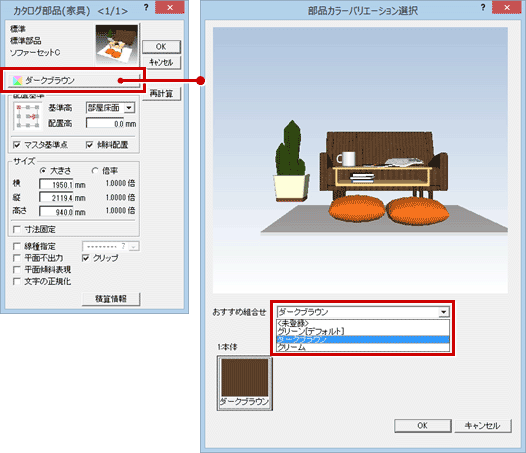
Task: Open the 基準高 部屋床面 dropdown
Action: 129,108
